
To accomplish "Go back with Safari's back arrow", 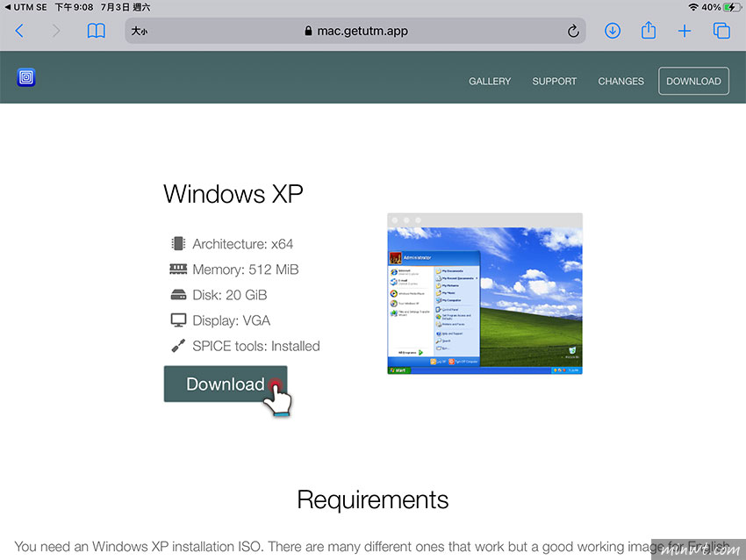I will point(19,32).
